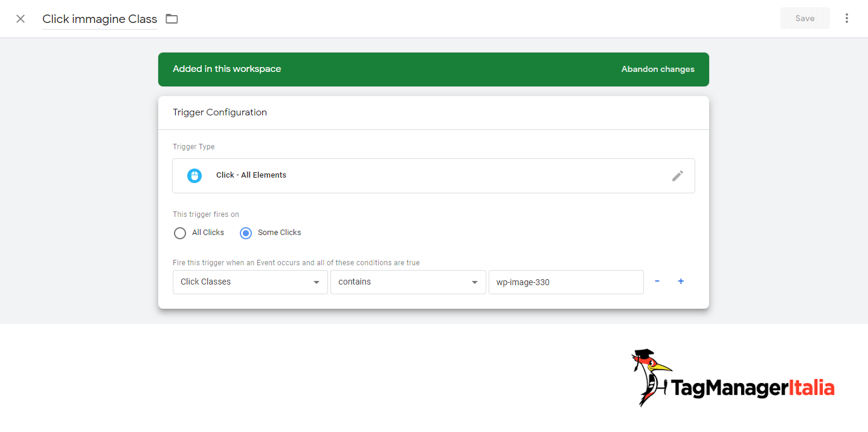868x432 pixels.
Task: Close the trigger editor with the X icon
Action: (x=21, y=19)
